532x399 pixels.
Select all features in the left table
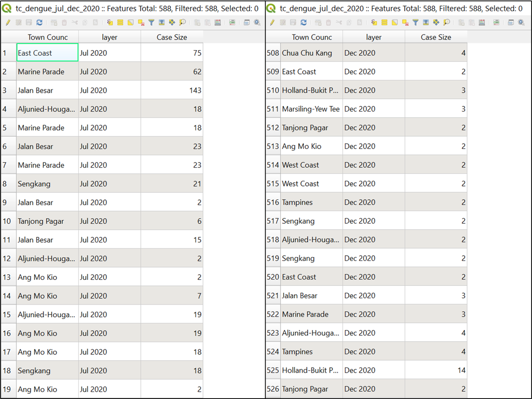pos(120,23)
